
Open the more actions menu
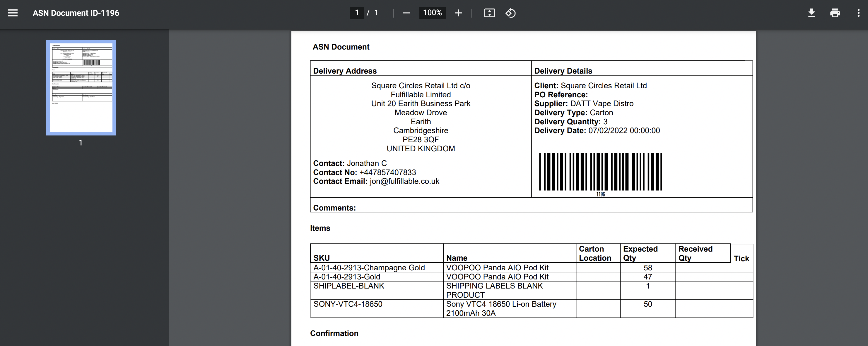(858, 13)
